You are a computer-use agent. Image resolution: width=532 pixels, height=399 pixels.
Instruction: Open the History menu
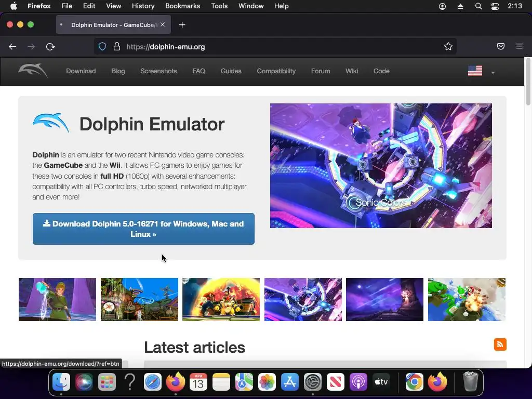coord(143,6)
